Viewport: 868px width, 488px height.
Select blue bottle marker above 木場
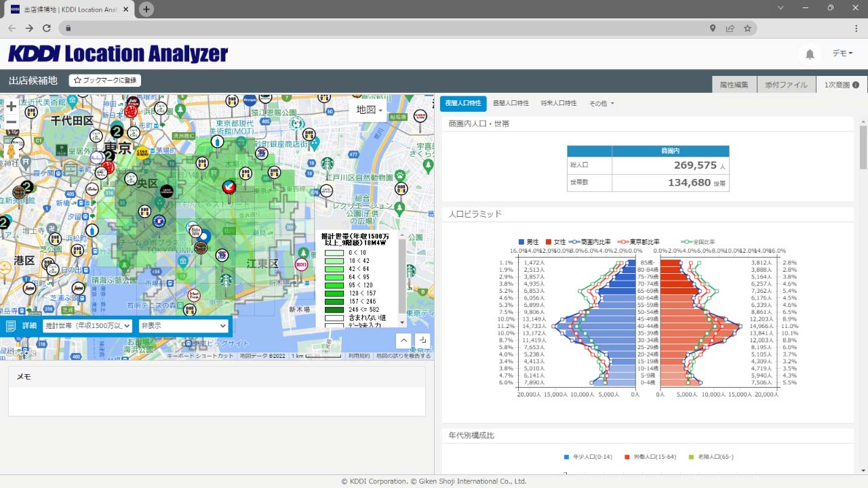217,142
